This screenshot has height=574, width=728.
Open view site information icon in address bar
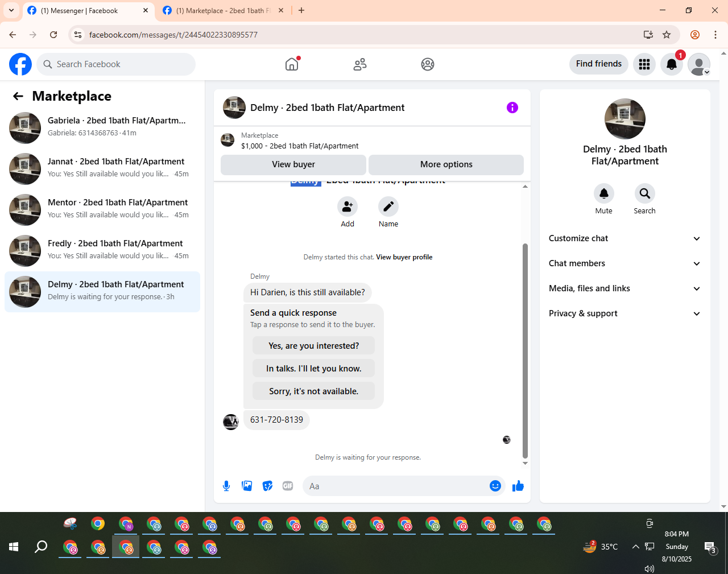point(78,35)
